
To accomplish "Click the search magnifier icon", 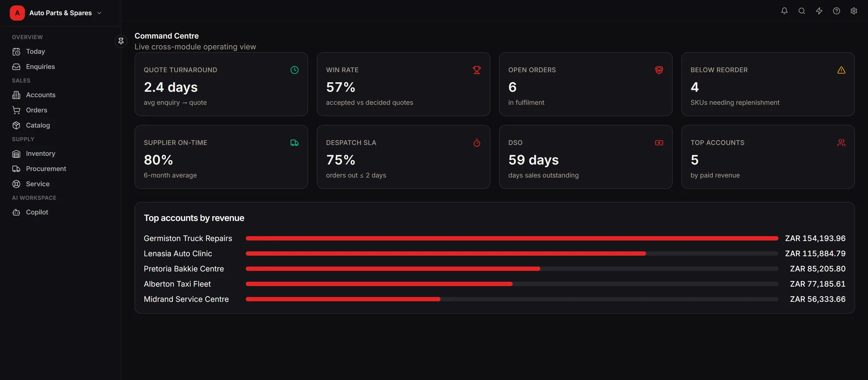I will coord(802,11).
